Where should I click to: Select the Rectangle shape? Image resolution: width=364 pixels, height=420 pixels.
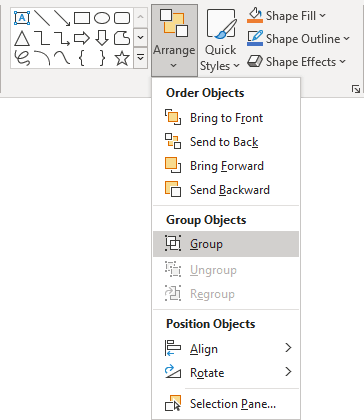[82, 18]
